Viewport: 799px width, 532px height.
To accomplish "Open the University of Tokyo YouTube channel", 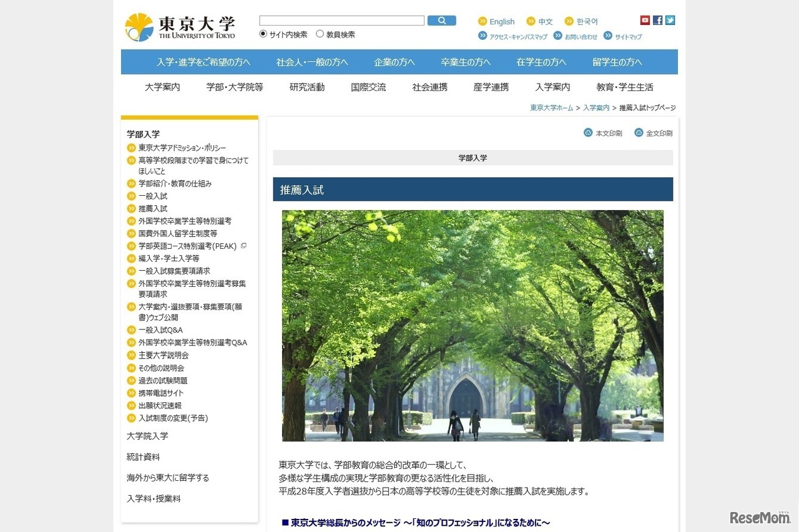I will point(644,19).
